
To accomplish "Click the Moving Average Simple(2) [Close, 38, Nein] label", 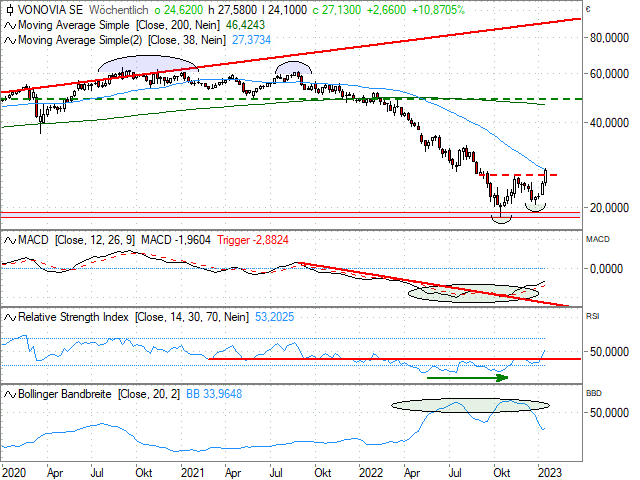I will click(122, 40).
